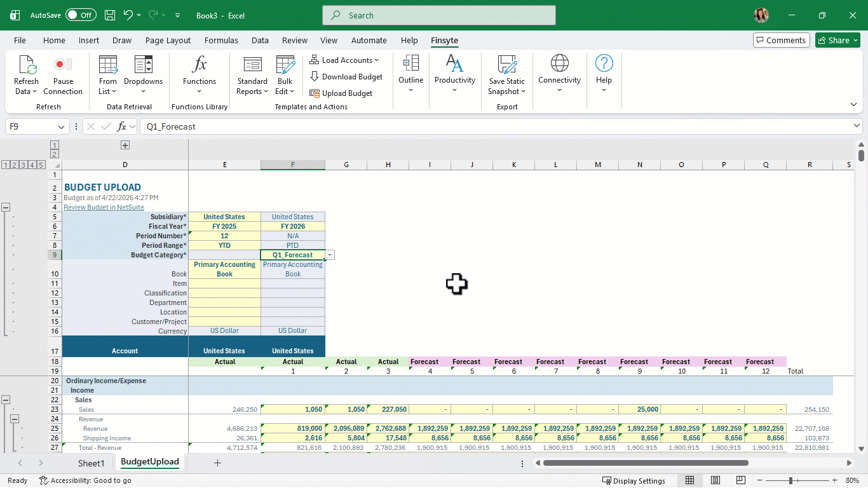Open Customize Quick Access Toolbar dropdown
This screenshot has width=868, height=488.
point(177,15)
